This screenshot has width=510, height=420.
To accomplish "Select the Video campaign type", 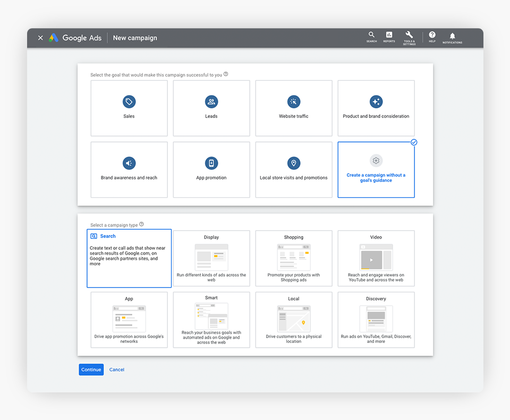I will (x=376, y=258).
